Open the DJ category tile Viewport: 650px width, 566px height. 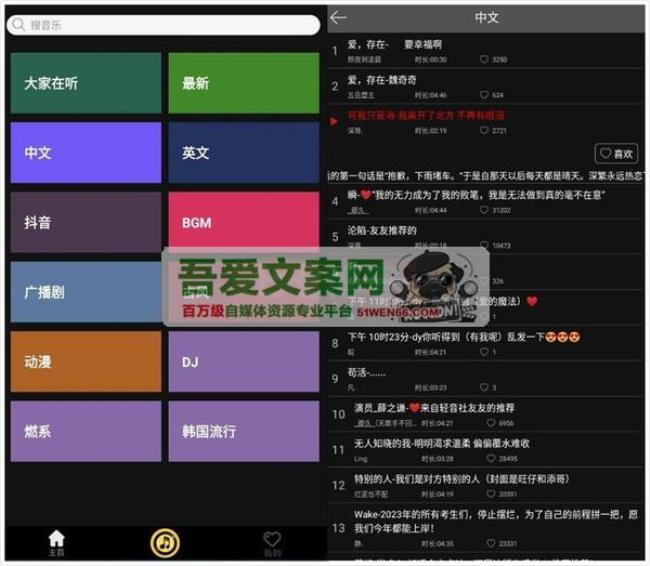point(244,361)
